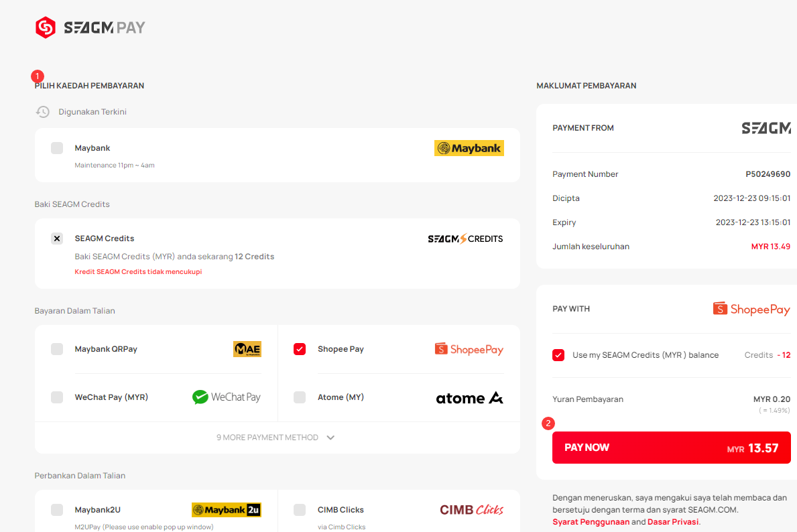Viewport: 797px width, 532px height.
Task: Click the MAE logo for Maybank QRPay
Action: (x=247, y=349)
